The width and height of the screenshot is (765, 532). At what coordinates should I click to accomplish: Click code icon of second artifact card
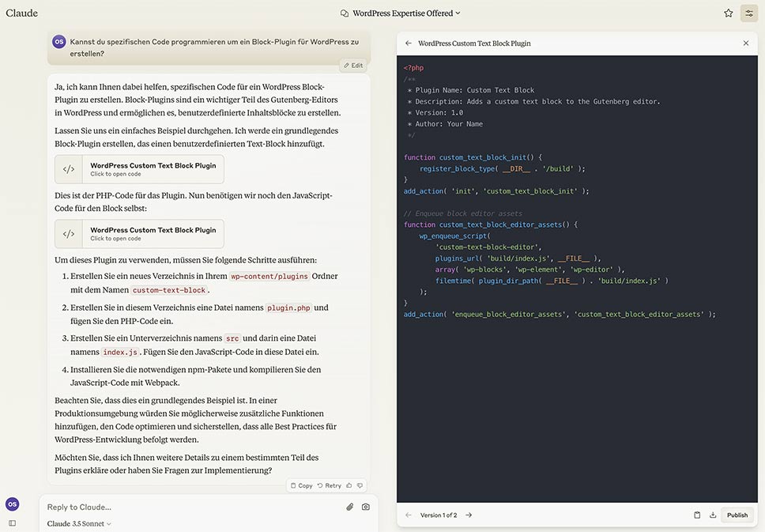pos(69,234)
